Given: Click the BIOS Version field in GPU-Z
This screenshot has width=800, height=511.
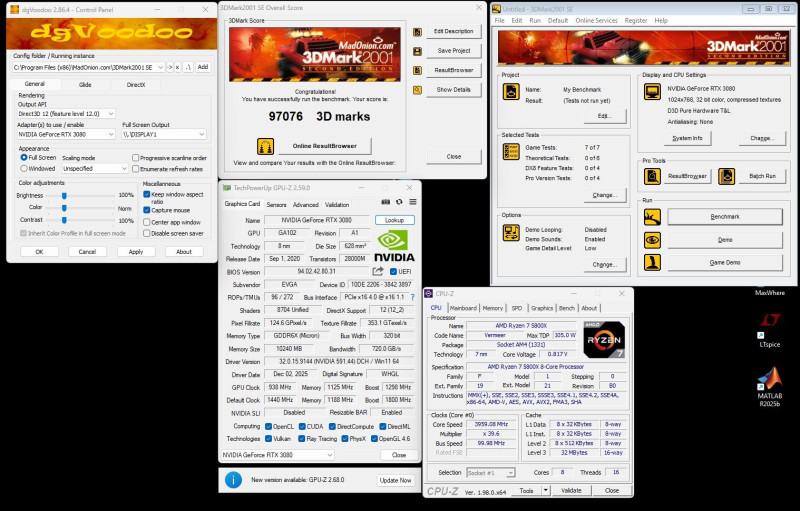Looking at the screenshot, I should coord(316,271).
